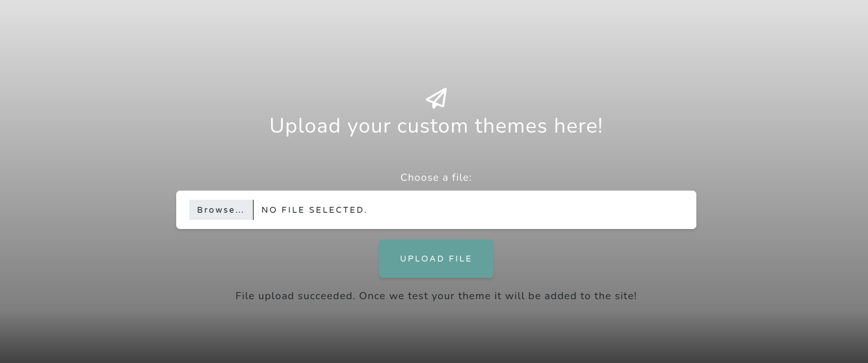Image resolution: width=868 pixels, height=363 pixels.
Task: Click the word 'themes' in the heading
Action: pos(510,126)
